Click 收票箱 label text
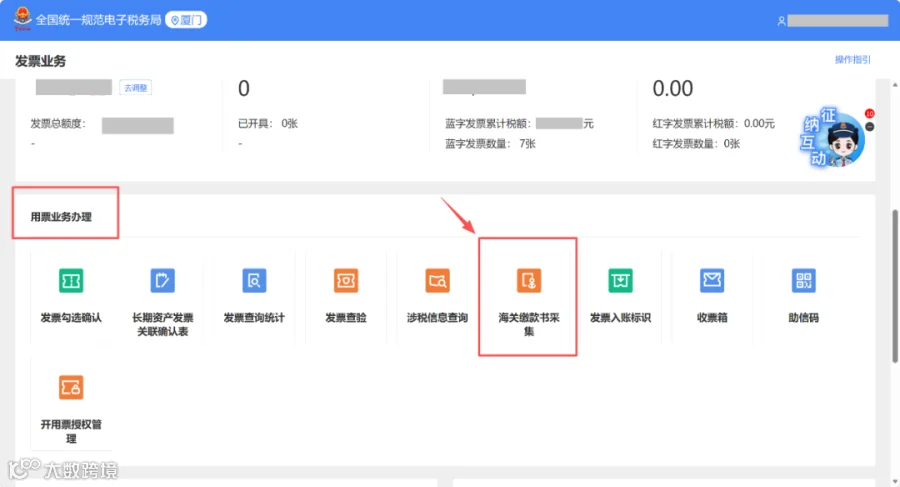The height and width of the screenshot is (487, 900). click(x=712, y=318)
